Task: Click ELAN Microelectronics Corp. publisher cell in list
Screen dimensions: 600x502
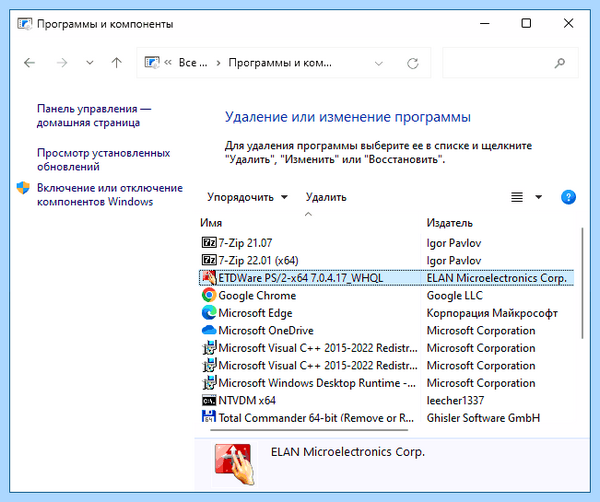Action: (497, 278)
